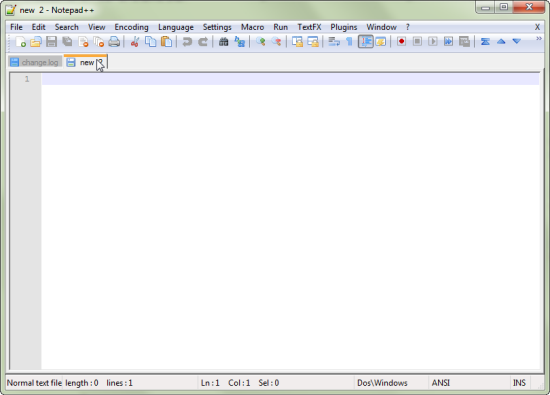Click line number 1 in margin
Viewport: 550px width, 395px height.
pos(27,79)
